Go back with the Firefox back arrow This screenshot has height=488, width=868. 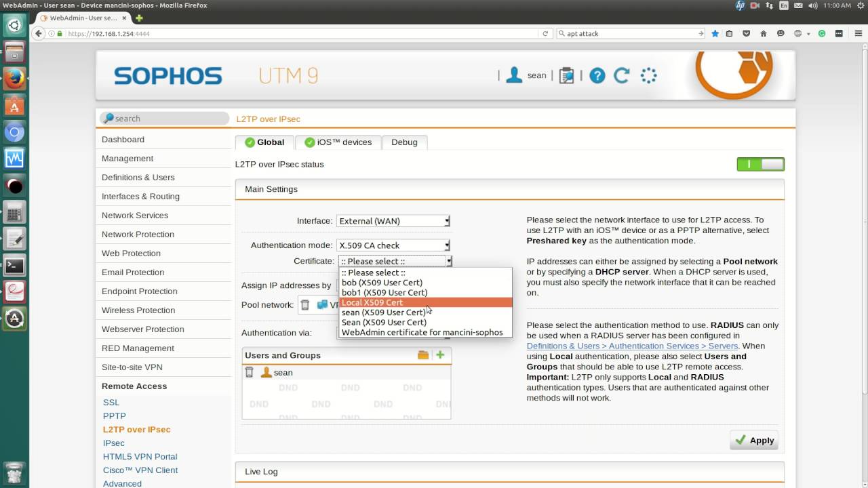pyautogui.click(x=39, y=33)
